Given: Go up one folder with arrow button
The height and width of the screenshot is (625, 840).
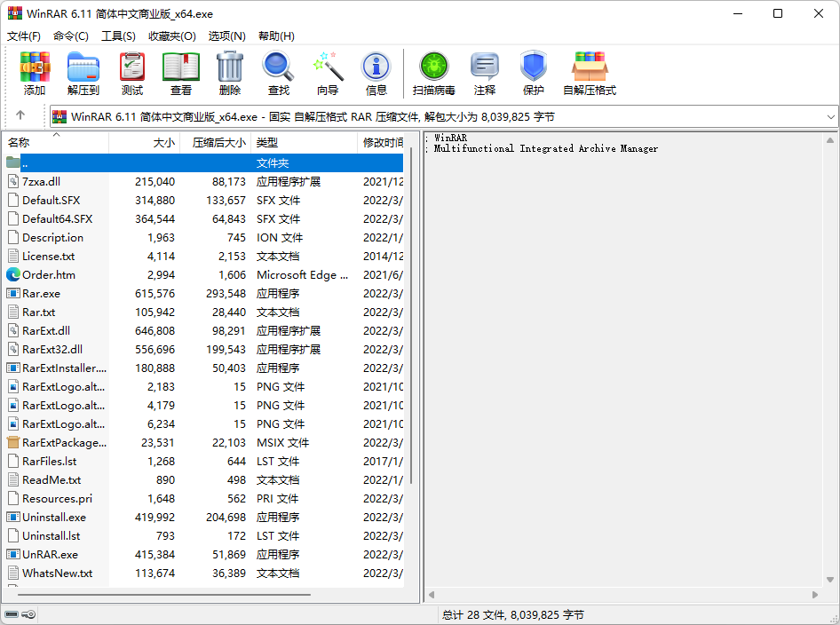Looking at the screenshot, I should 20,116.
